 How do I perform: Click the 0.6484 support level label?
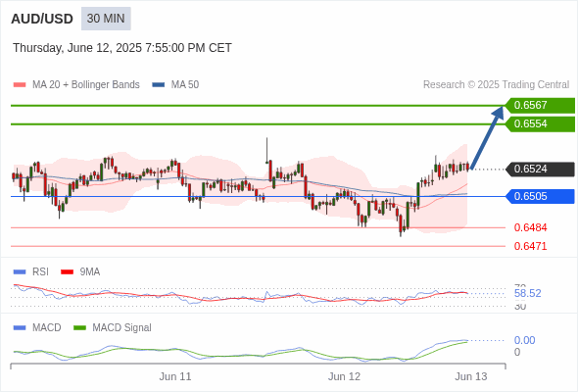pyautogui.click(x=530, y=227)
